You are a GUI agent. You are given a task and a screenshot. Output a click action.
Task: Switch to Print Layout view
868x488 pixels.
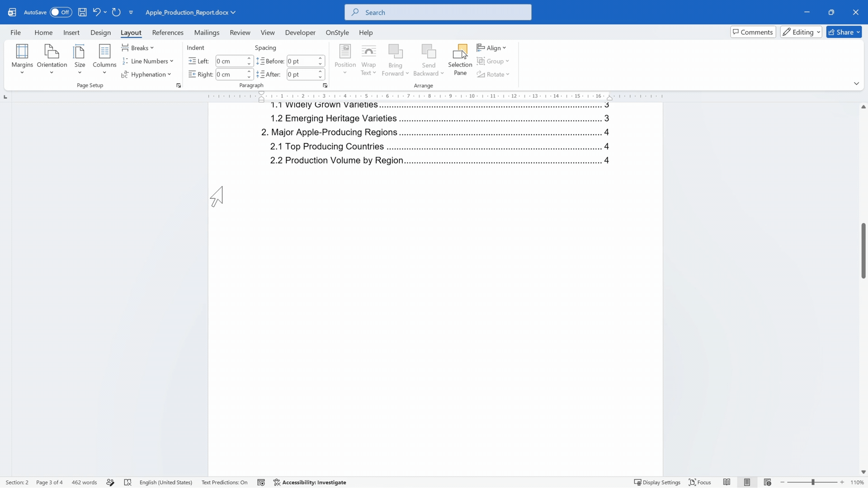pyautogui.click(x=747, y=482)
